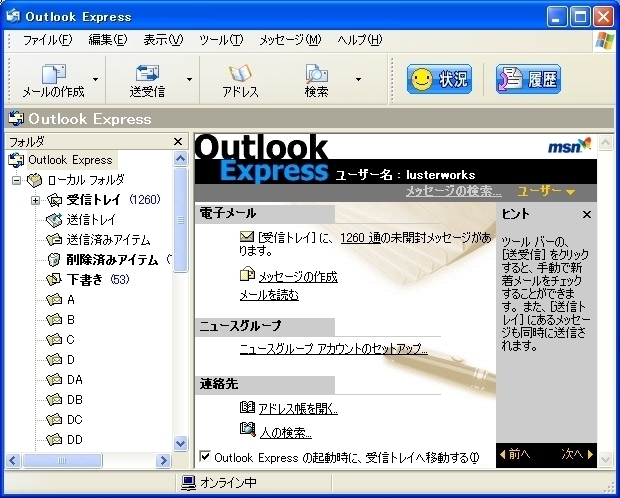
Task: Click the メールの作成 (compose mail) toolbar icon
Action: point(54,73)
